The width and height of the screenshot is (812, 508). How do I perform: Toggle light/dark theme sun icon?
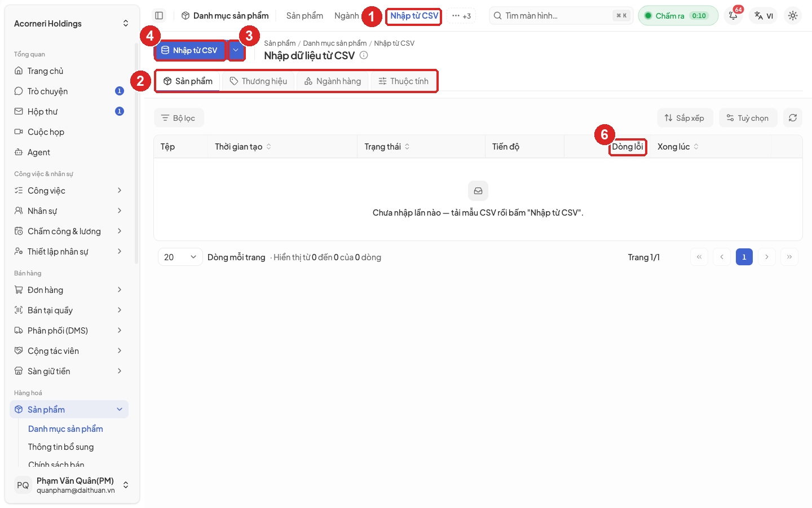point(793,16)
